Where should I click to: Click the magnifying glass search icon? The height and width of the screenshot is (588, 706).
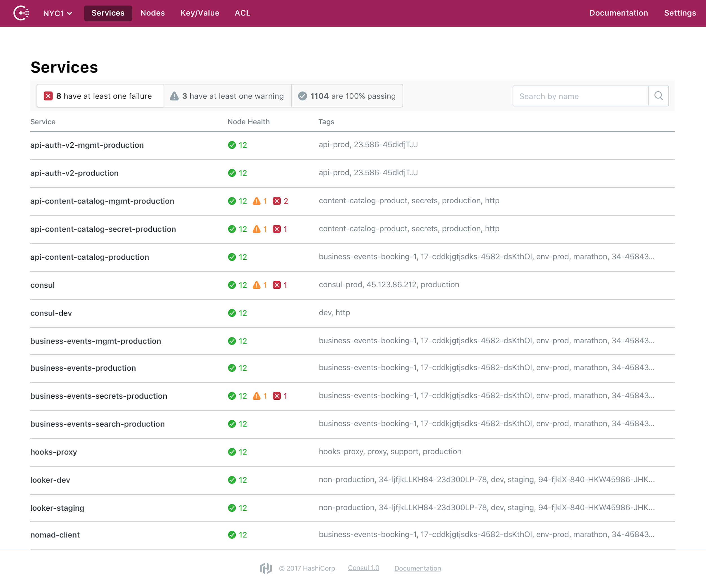point(658,96)
